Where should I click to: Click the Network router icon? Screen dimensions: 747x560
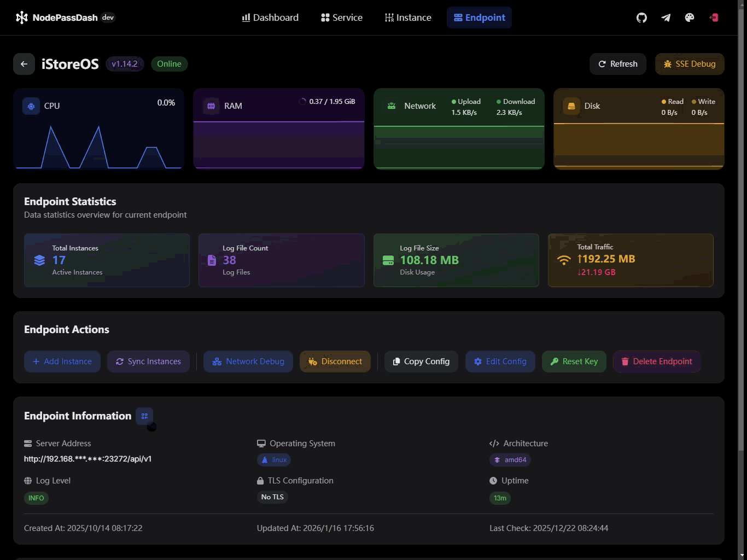(x=392, y=106)
